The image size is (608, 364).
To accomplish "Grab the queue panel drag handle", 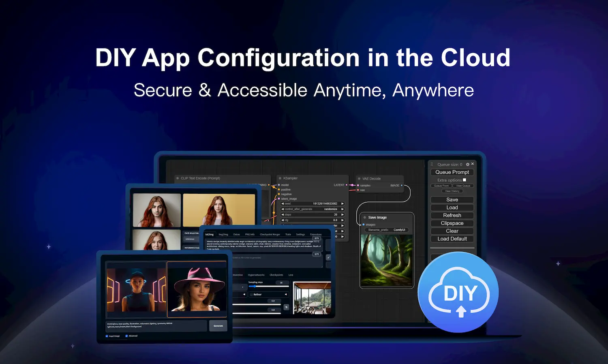I will pos(432,164).
